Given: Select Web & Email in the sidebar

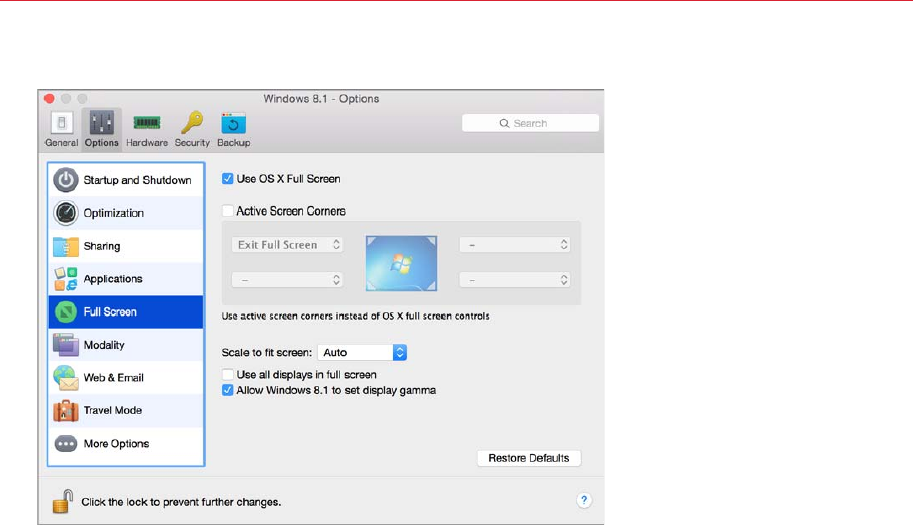Looking at the screenshot, I should (x=126, y=378).
